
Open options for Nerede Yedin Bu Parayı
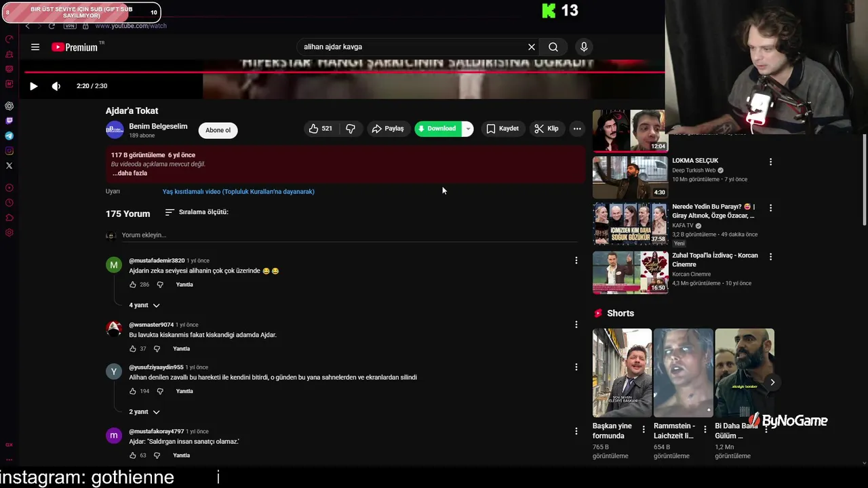pos(770,208)
